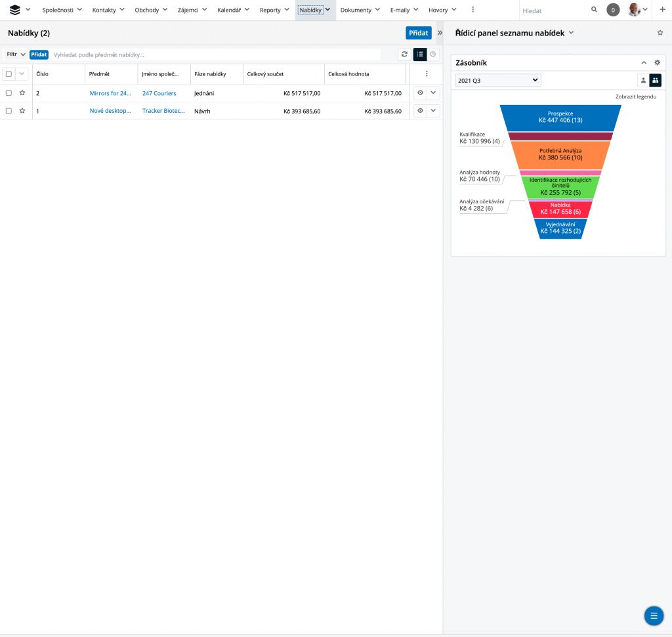672x637 pixels.
Task: Collapse the Zásobník dashlet
Action: (644, 62)
